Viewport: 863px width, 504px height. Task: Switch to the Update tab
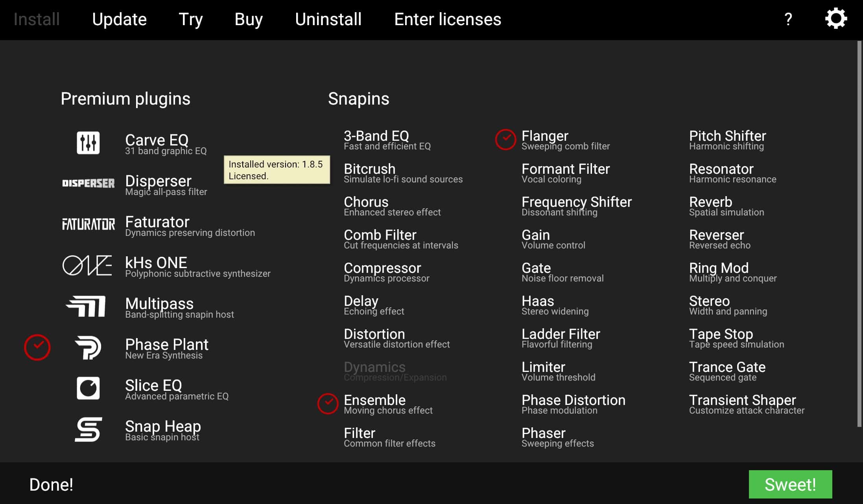click(x=119, y=19)
